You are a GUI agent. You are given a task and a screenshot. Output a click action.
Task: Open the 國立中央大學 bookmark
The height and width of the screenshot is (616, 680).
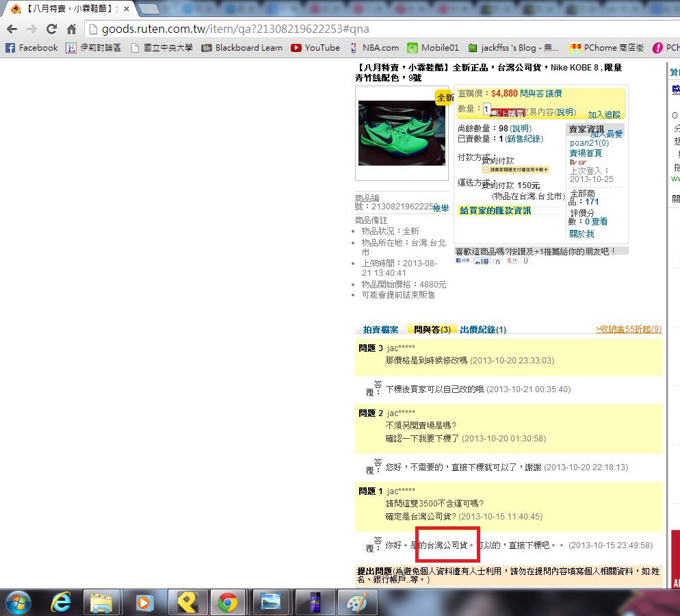[162, 48]
